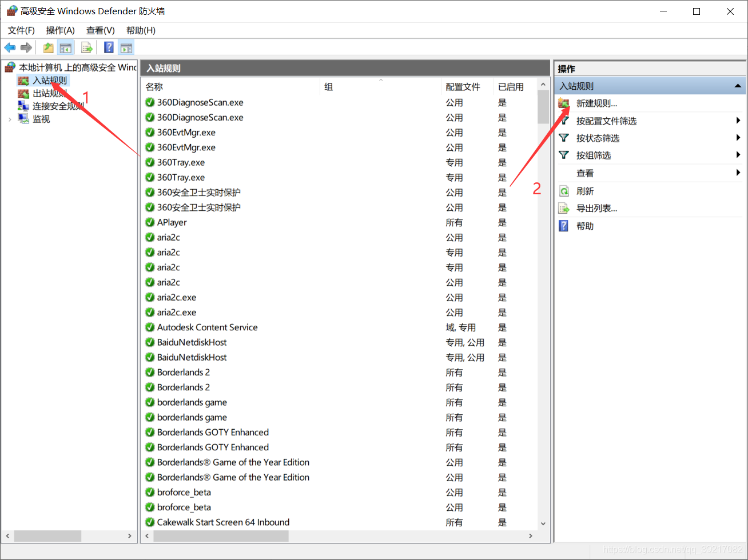Click the 所有 profile cell in the APlayer row

click(455, 222)
